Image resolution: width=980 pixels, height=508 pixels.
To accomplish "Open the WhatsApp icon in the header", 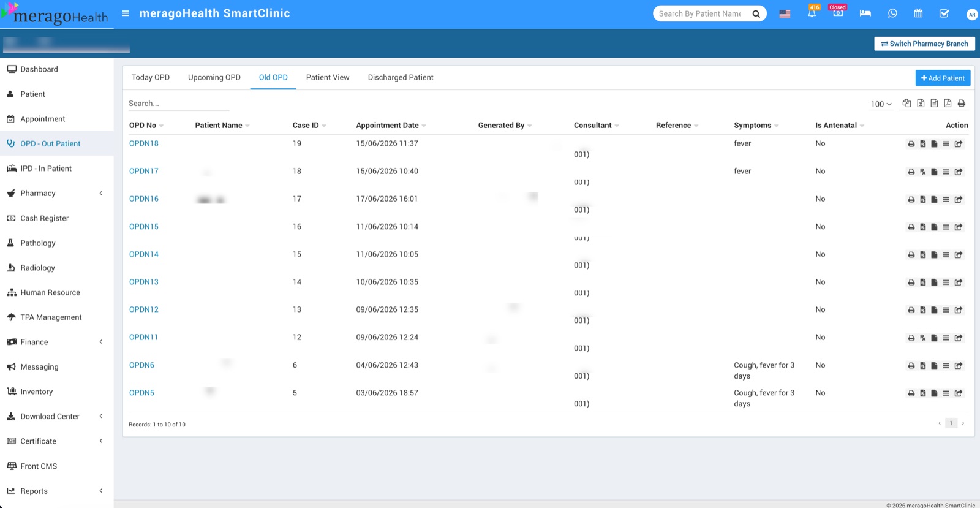I will point(892,13).
